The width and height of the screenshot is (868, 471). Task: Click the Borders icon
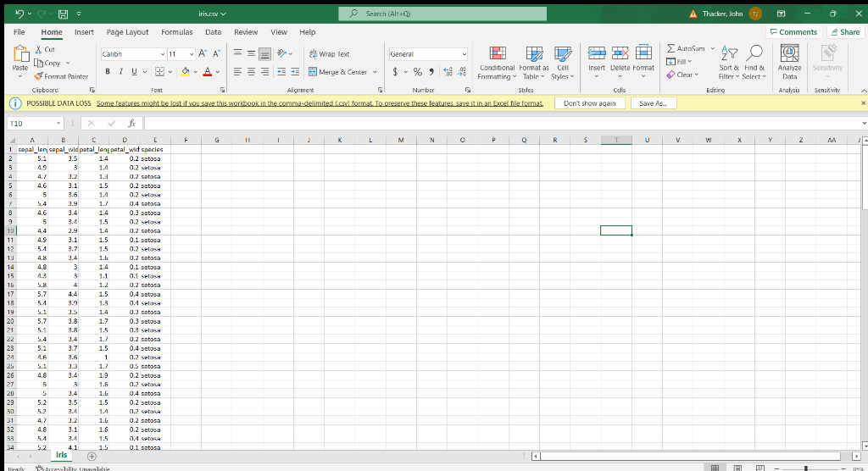pos(159,71)
